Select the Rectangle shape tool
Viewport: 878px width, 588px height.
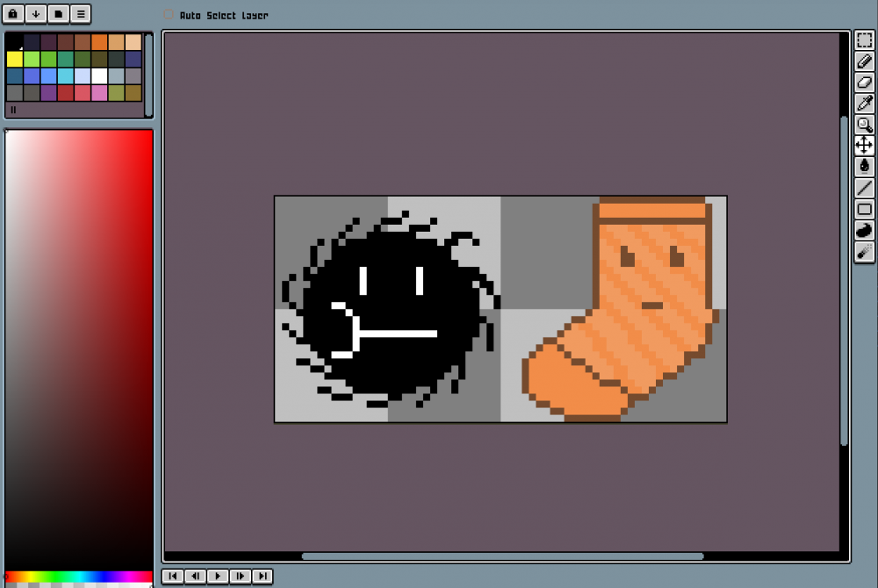tap(864, 209)
